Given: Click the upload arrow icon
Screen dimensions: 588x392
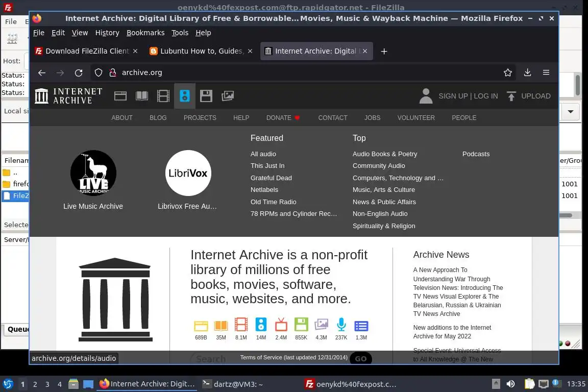Looking at the screenshot, I should [x=511, y=96].
